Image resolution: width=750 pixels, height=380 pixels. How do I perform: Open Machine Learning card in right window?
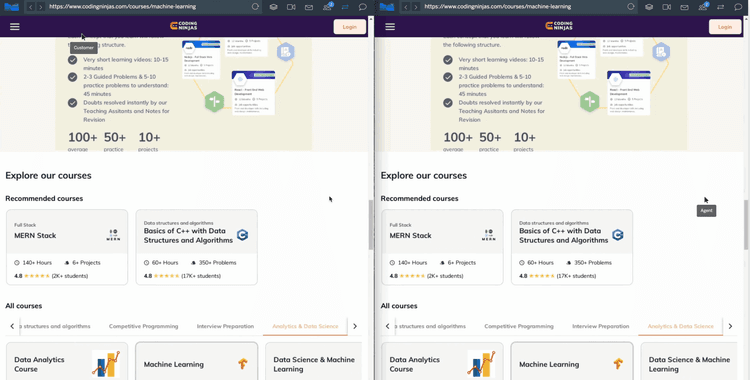[x=572, y=361]
